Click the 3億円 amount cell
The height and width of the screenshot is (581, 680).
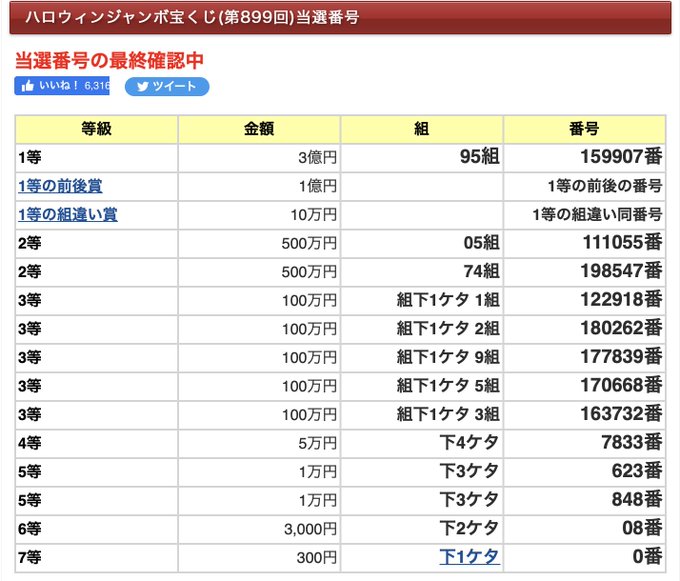click(259, 157)
